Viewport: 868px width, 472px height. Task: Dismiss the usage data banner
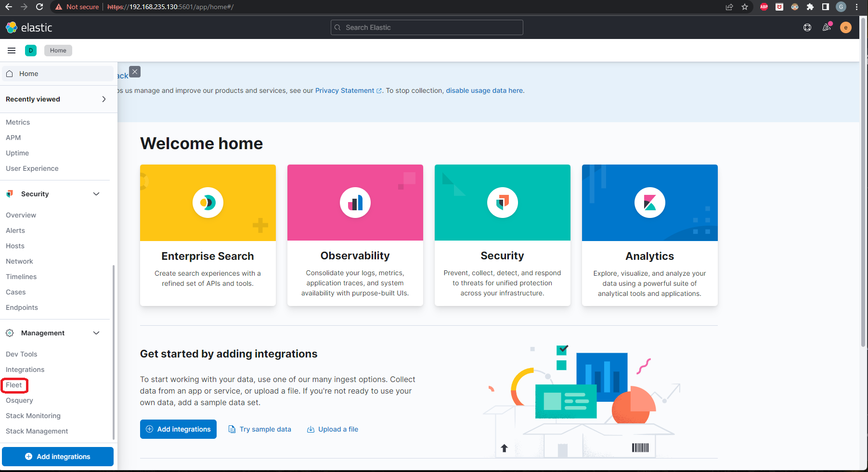[x=135, y=72]
